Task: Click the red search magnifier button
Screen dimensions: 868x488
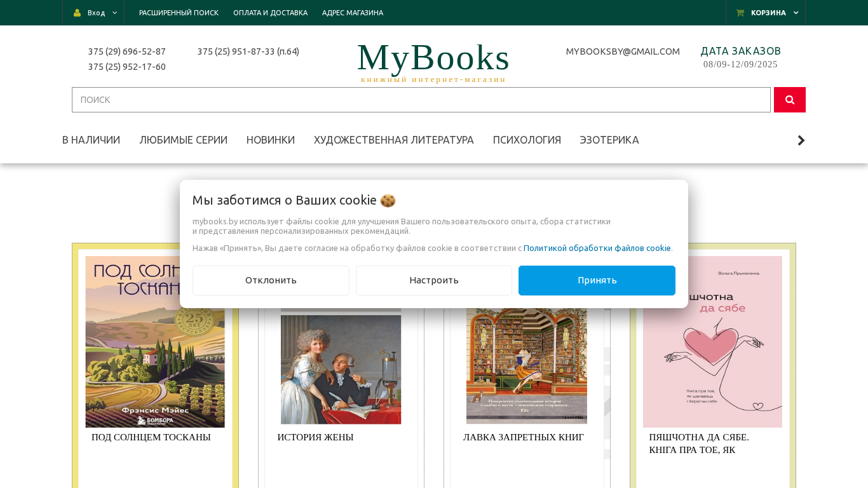Action: point(790,100)
